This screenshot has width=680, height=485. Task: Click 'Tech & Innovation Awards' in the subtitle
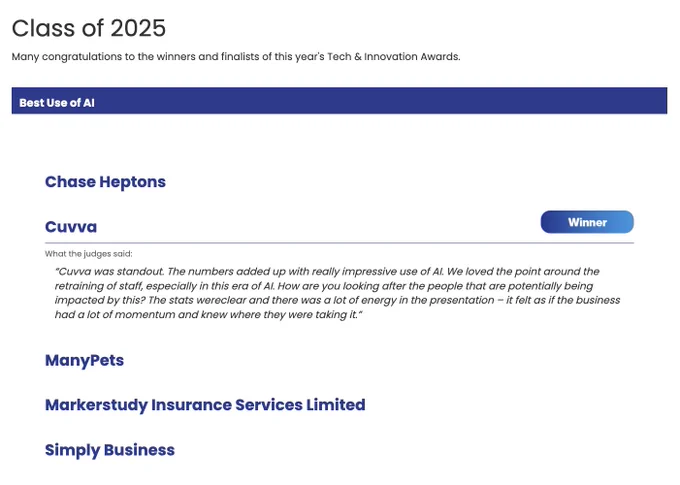click(393, 57)
